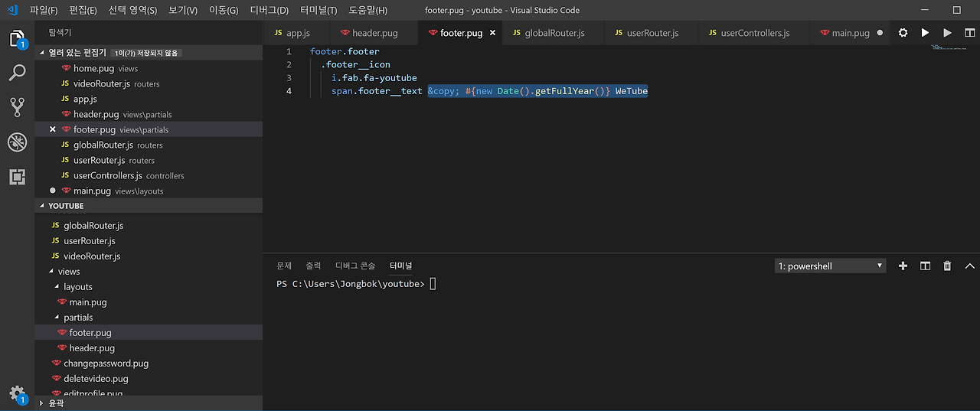
Task: Click the unsaved dot on main.pug tab
Action: click(880, 33)
